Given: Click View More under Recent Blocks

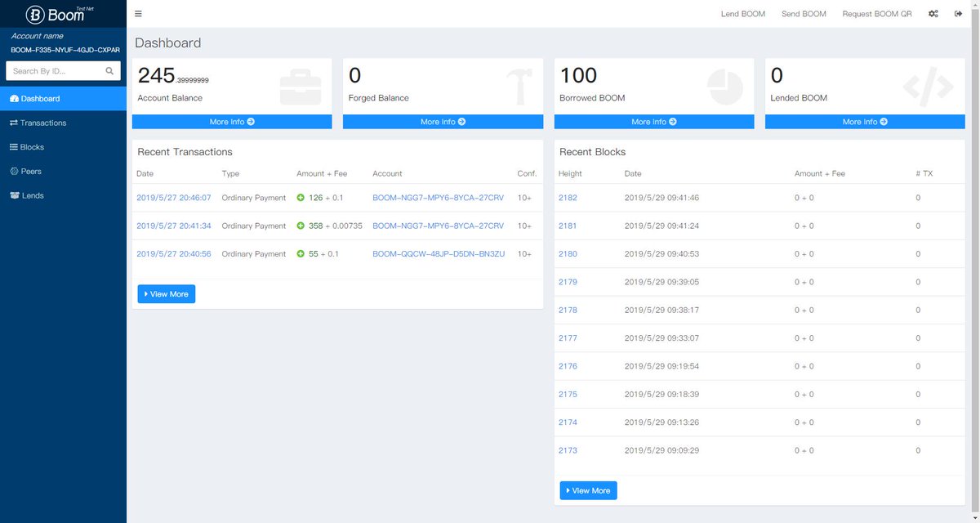Looking at the screenshot, I should click(588, 490).
